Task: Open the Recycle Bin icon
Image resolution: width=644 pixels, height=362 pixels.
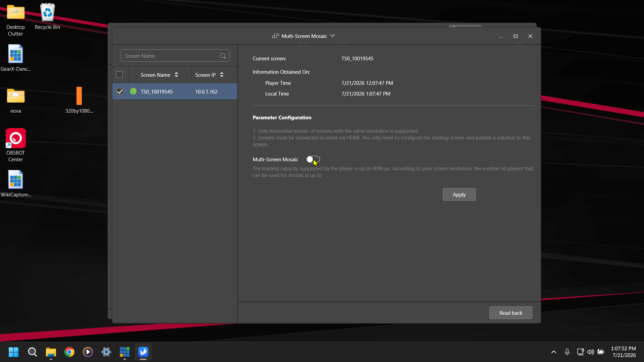Action: click(47, 16)
